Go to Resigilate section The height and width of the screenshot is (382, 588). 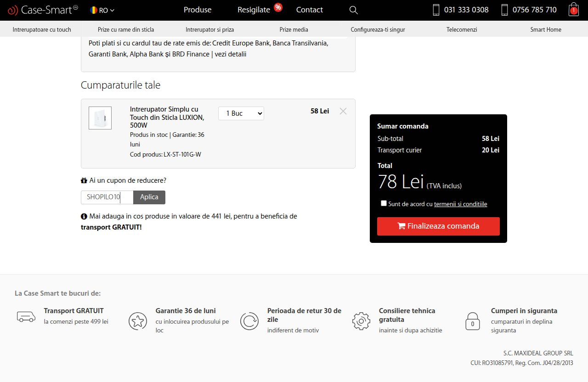(254, 10)
